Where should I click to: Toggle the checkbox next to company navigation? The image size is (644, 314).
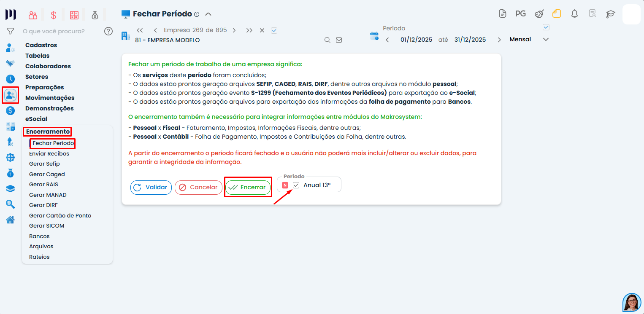click(274, 30)
